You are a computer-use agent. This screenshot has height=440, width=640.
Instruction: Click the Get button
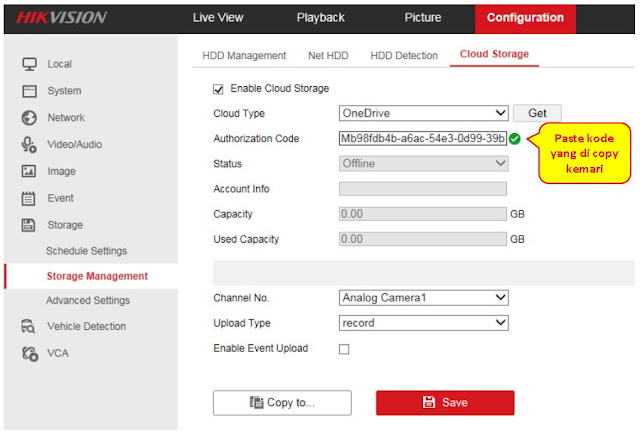tap(537, 113)
